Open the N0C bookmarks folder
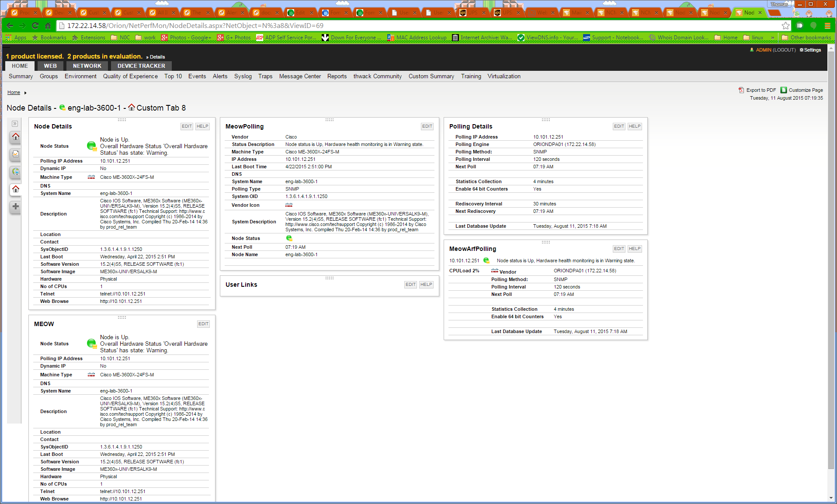 click(x=121, y=38)
